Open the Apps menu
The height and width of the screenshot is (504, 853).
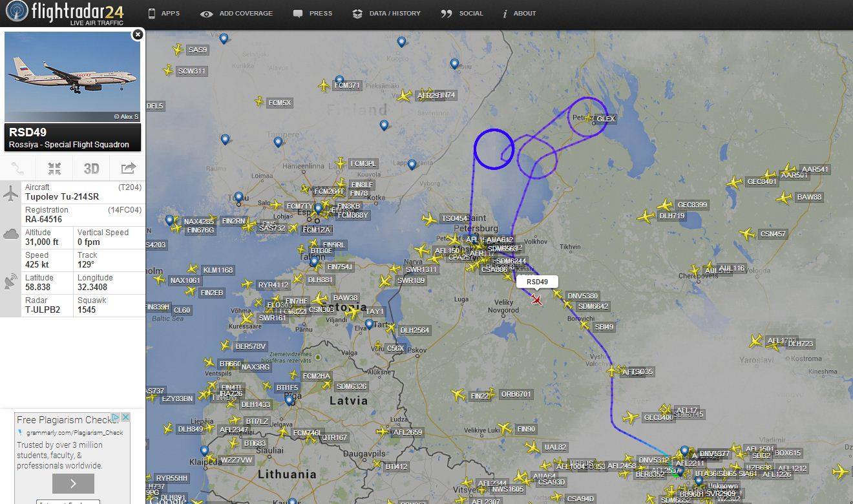click(163, 14)
